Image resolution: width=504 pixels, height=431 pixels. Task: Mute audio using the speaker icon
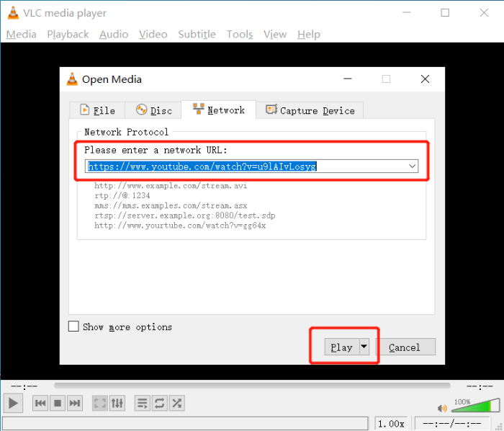point(442,408)
